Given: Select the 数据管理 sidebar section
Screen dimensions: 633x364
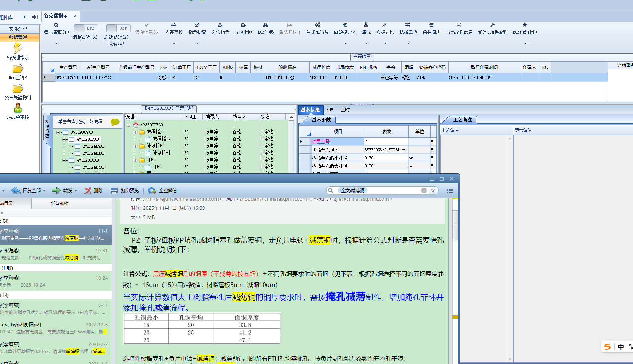Looking at the screenshot, I should [x=18, y=37].
